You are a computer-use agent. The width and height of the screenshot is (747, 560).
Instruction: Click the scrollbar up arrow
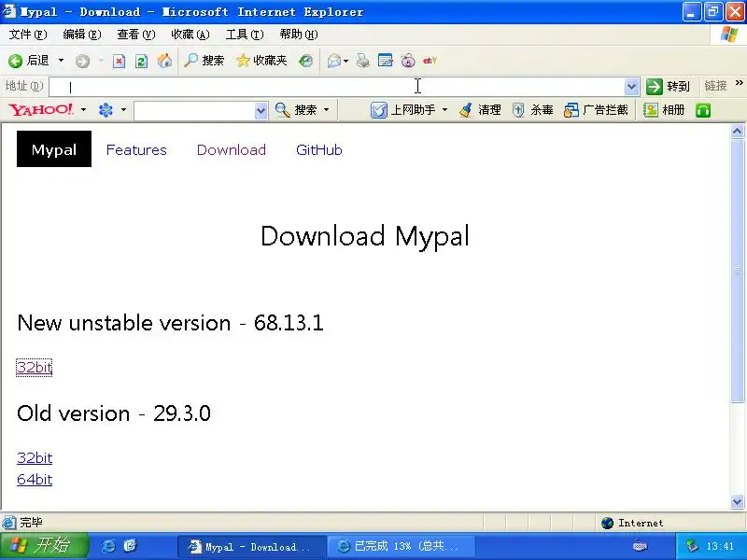click(x=737, y=131)
